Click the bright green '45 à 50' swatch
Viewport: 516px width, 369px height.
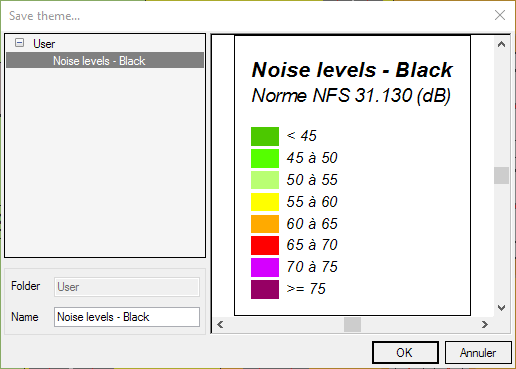click(x=265, y=158)
